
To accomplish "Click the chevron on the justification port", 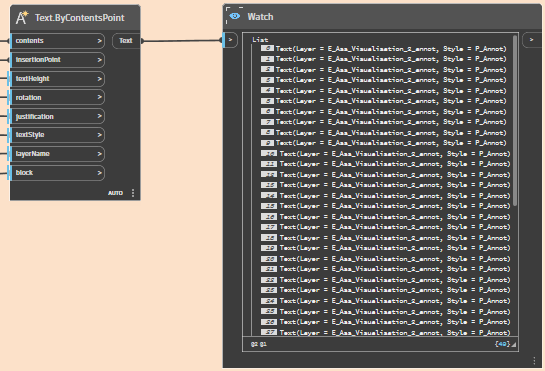I will (99, 116).
